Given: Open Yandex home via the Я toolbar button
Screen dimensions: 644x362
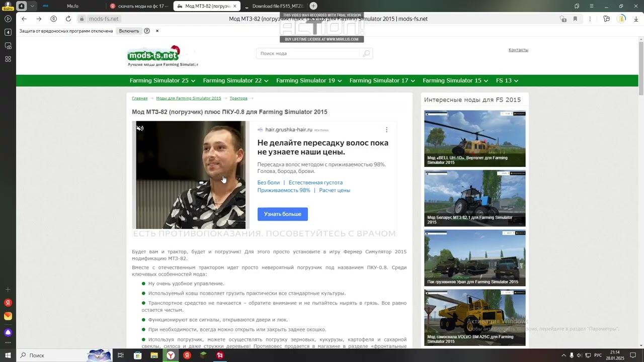Looking at the screenshot, I should [x=53, y=19].
